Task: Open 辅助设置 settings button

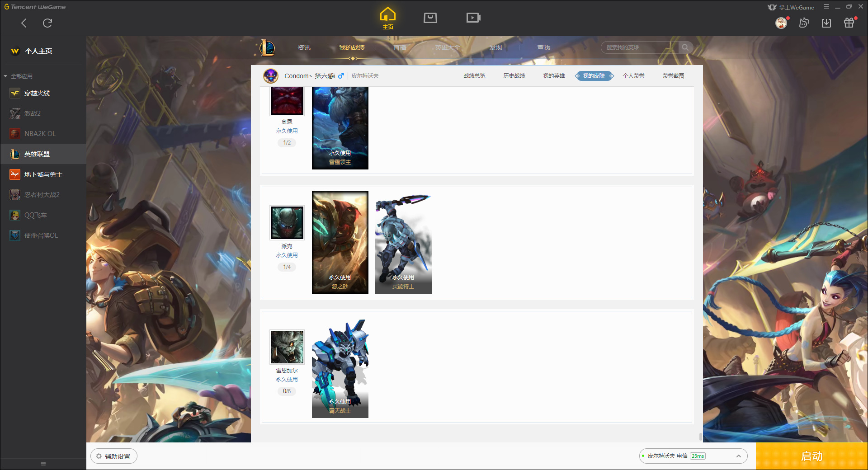Action: (x=114, y=456)
